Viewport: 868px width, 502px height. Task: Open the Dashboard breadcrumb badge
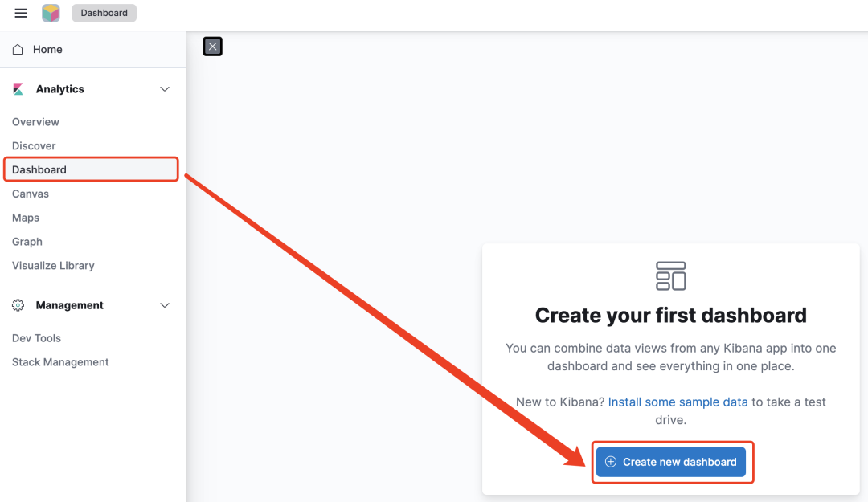(x=104, y=13)
